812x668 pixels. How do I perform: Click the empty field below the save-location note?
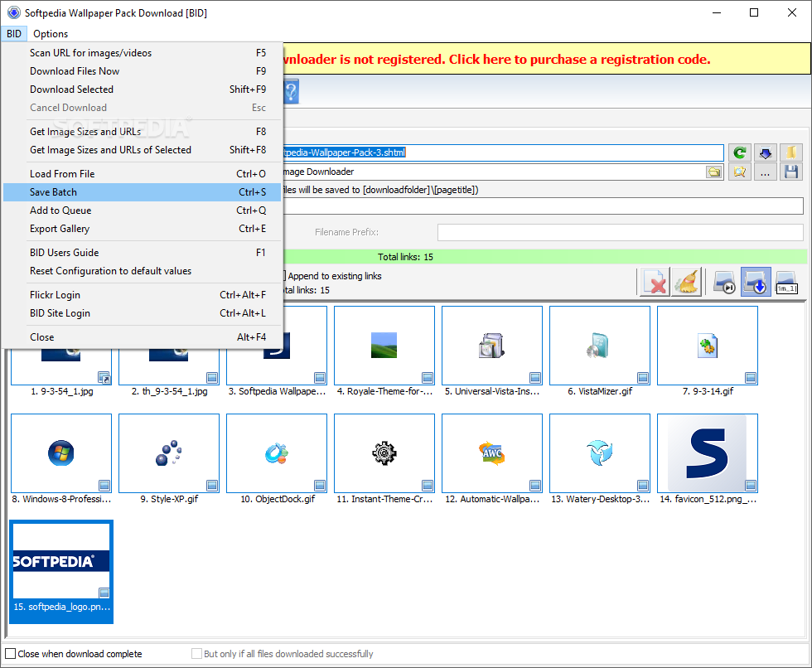pyautogui.click(x=544, y=206)
